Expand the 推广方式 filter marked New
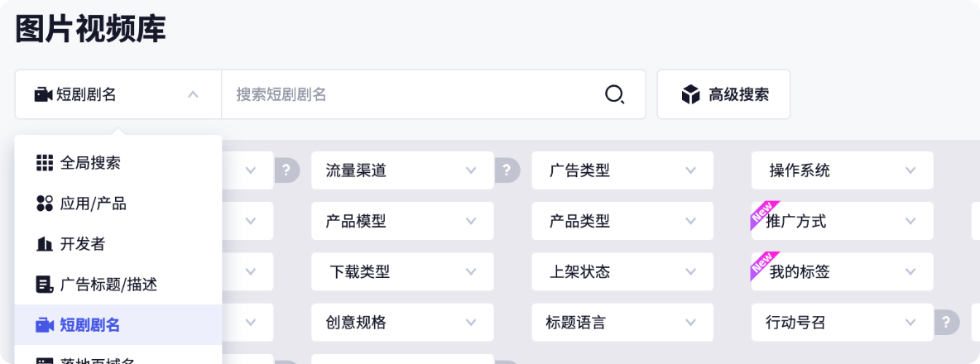The image size is (980, 364). click(x=842, y=221)
